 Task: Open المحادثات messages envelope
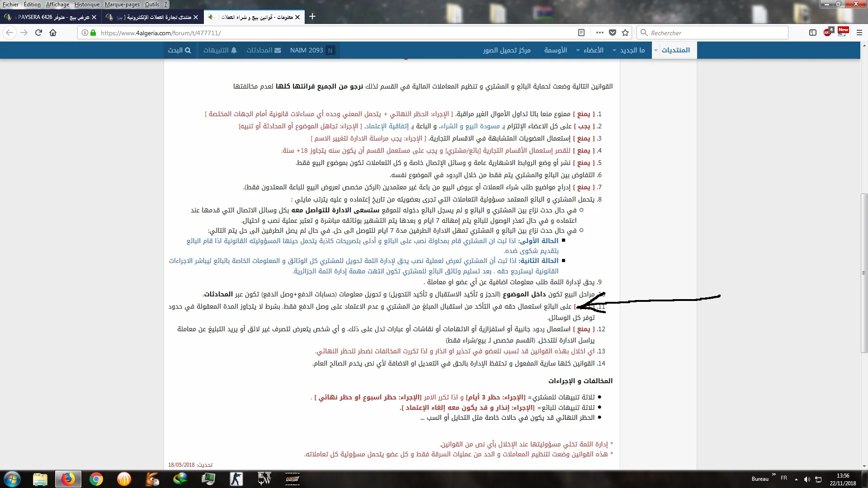click(264, 50)
